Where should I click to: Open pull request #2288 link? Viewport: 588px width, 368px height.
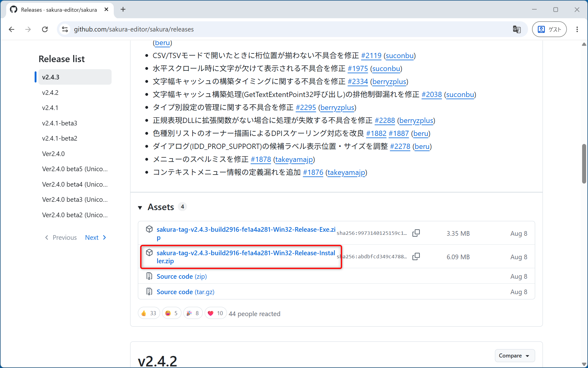[385, 121]
